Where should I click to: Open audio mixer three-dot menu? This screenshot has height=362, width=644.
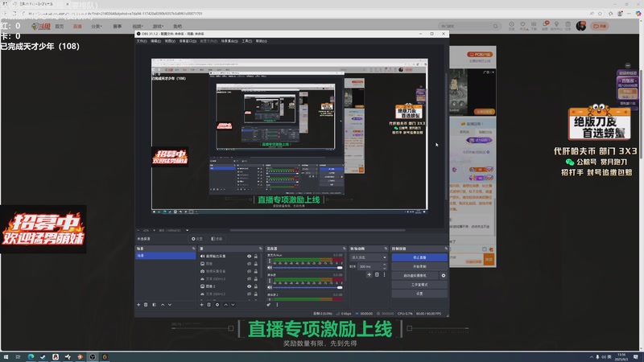pos(277,305)
